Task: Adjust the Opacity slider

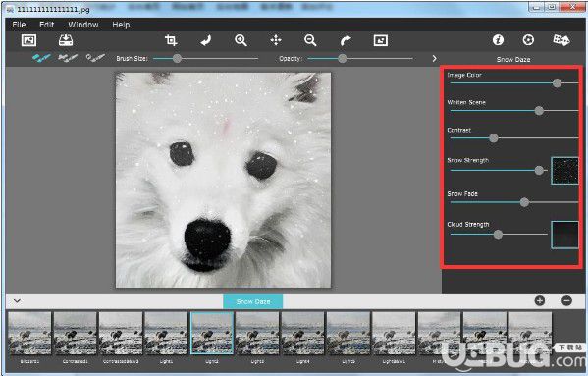Action: coord(360,59)
